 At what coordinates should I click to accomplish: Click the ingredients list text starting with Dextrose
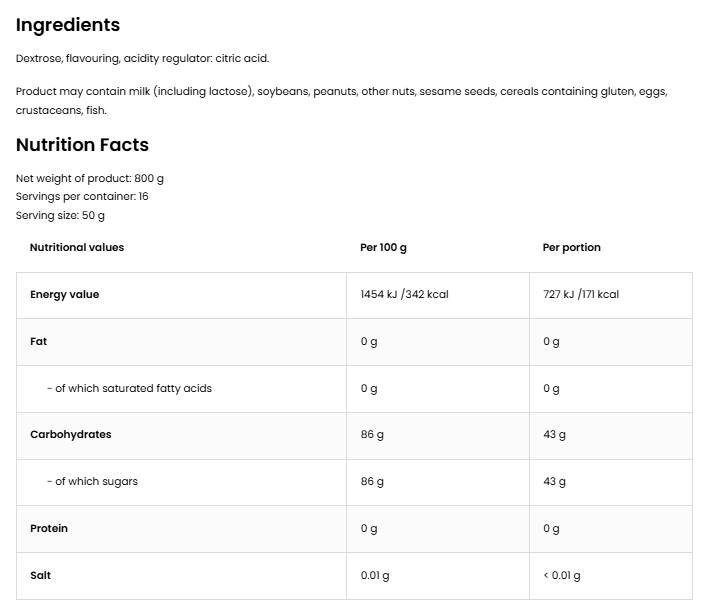[142, 59]
